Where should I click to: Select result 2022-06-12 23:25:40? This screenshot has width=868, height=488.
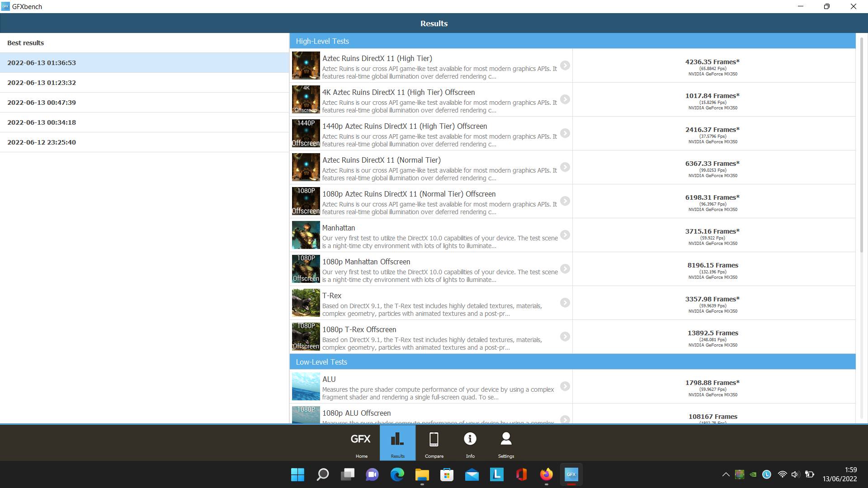click(x=145, y=142)
